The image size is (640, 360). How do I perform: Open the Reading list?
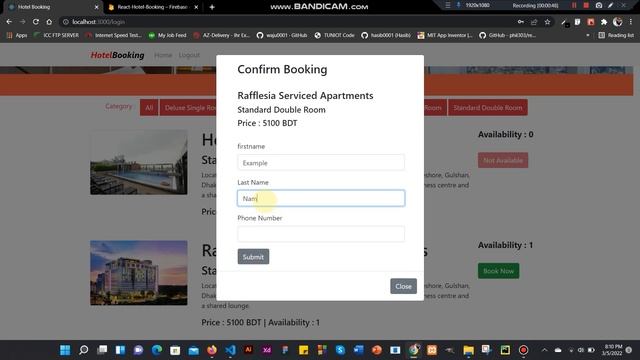point(616,36)
